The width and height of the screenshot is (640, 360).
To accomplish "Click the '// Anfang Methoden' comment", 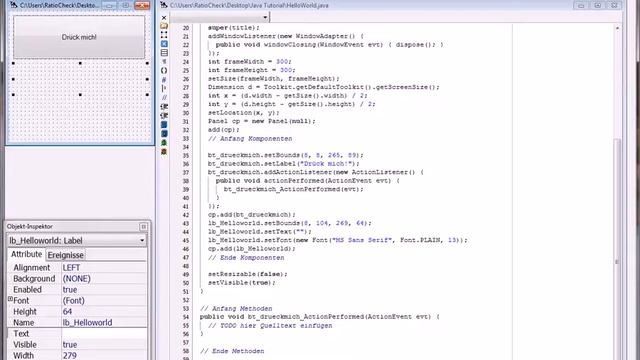I will [x=236, y=309].
